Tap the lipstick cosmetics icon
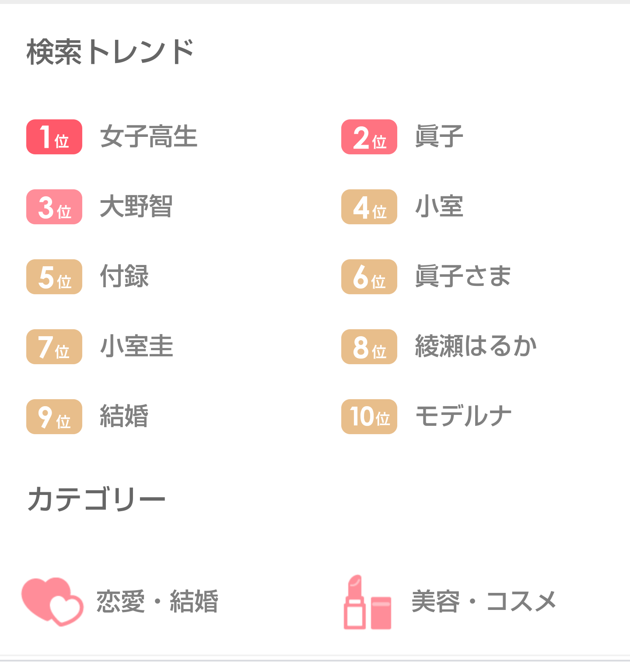630x672 pixels. [367, 602]
